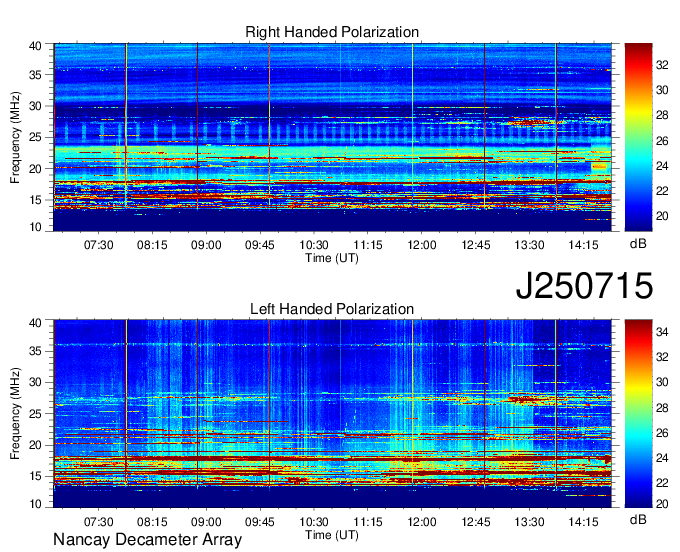This screenshot has width=680, height=552.
Task: Click the J250715 observation label
Action: pos(584,286)
